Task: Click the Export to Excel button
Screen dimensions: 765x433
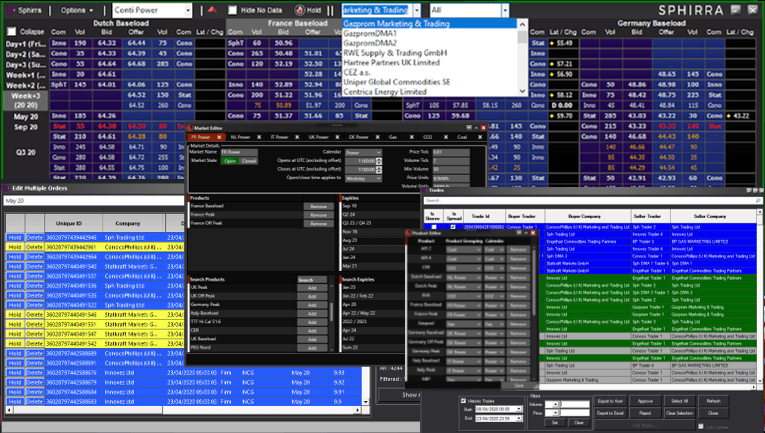Action: 609,413
